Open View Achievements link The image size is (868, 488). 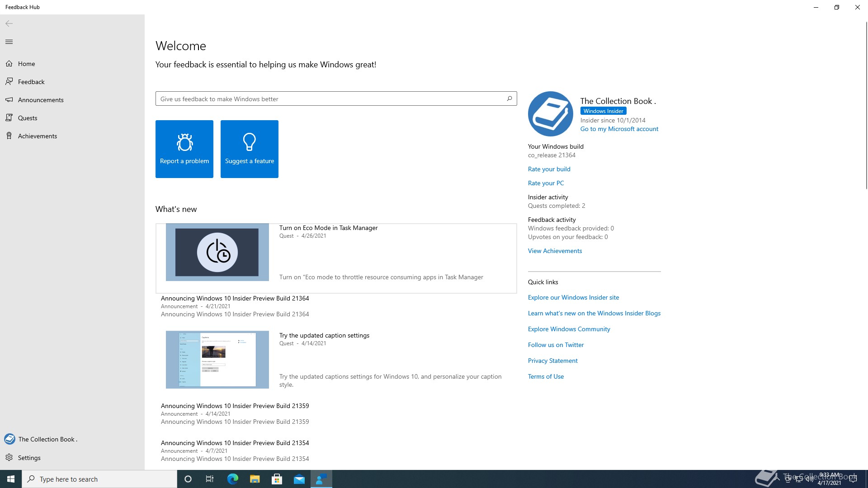[x=555, y=251]
